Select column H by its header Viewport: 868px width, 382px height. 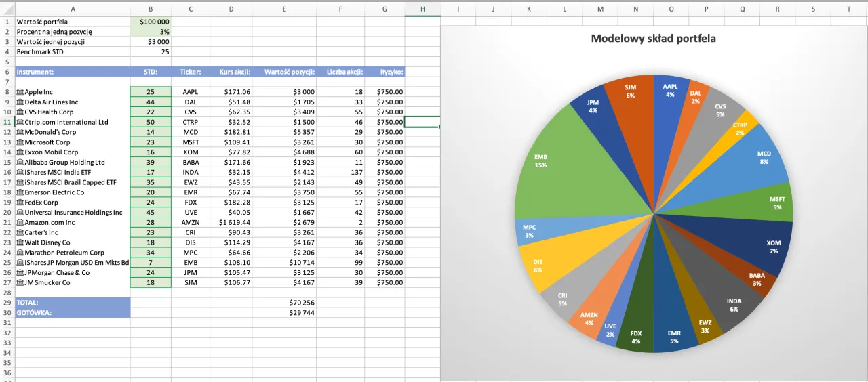click(x=422, y=8)
